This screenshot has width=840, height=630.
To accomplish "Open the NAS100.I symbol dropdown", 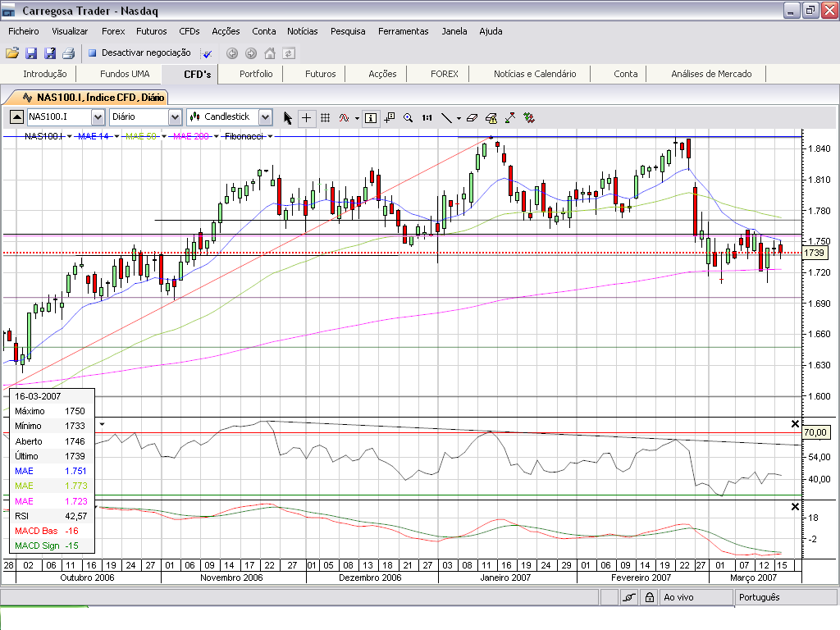I will [x=98, y=116].
